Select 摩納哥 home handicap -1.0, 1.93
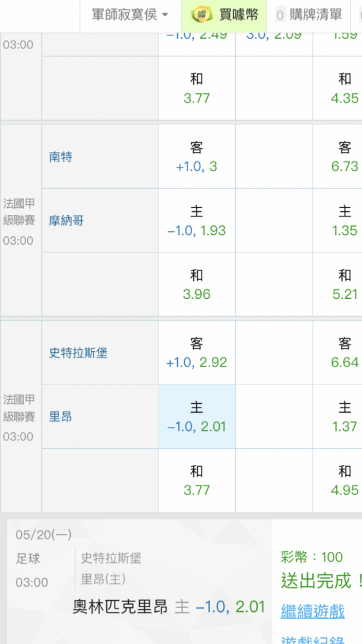362x644 pixels. point(197,220)
